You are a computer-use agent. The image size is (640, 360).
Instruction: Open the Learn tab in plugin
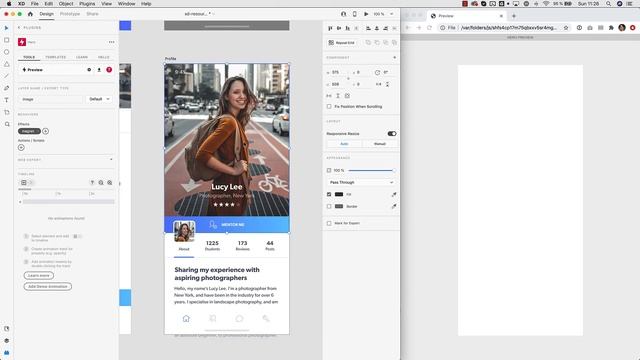(82, 57)
